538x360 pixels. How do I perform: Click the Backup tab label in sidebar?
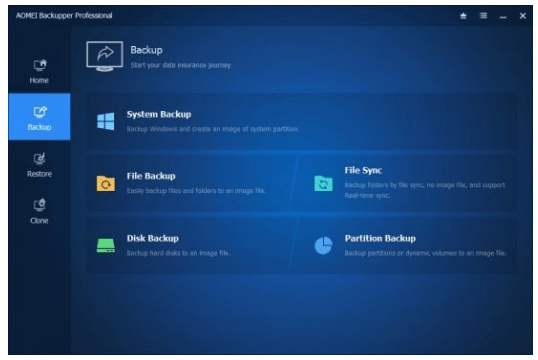coord(39,127)
